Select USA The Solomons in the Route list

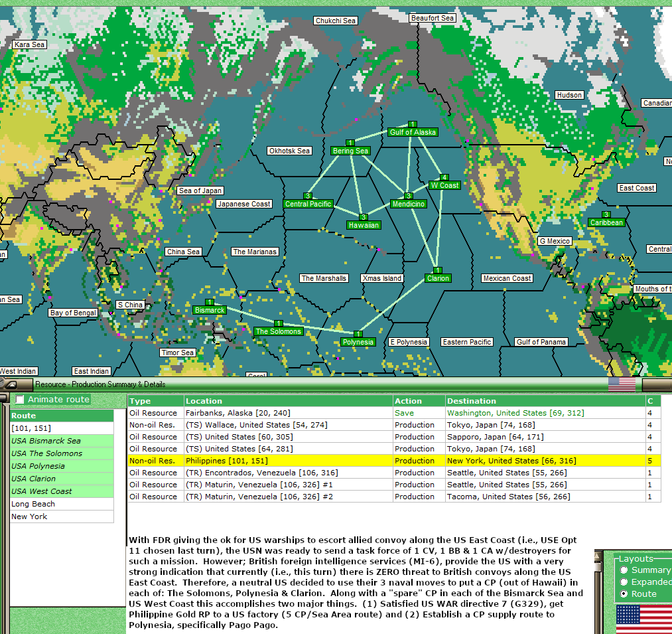62,453
